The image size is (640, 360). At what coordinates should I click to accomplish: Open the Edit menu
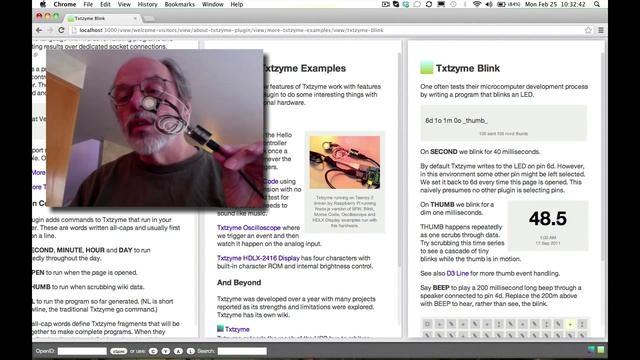105,4
